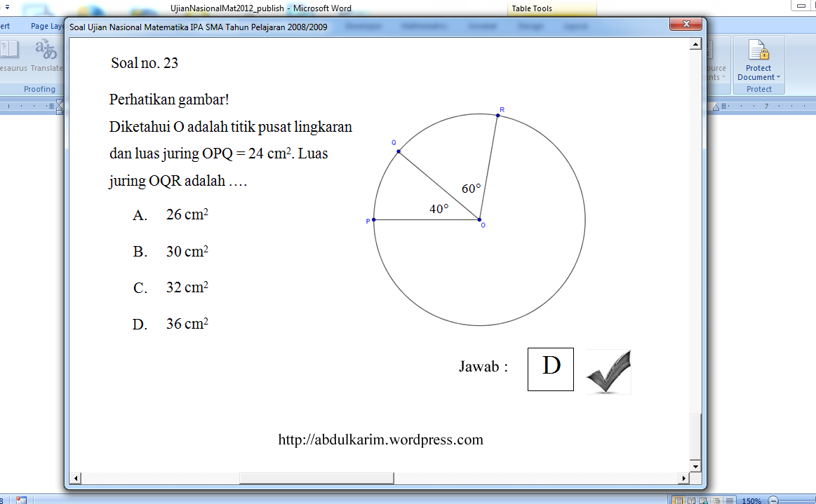Expand the Protect Document dropdown arrow

[778, 77]
